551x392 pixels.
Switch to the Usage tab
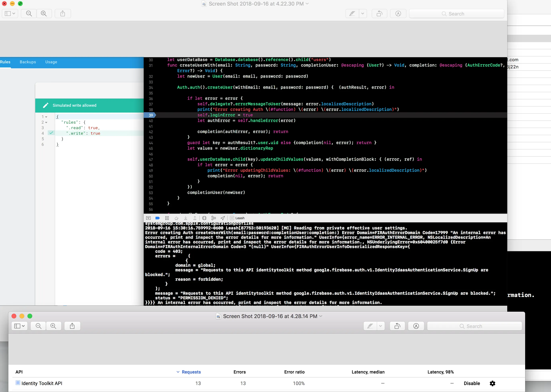tap(51, 62)
